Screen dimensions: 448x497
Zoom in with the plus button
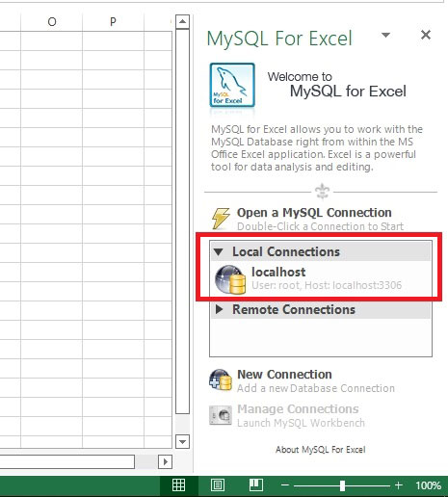click(x=399, y=485)
